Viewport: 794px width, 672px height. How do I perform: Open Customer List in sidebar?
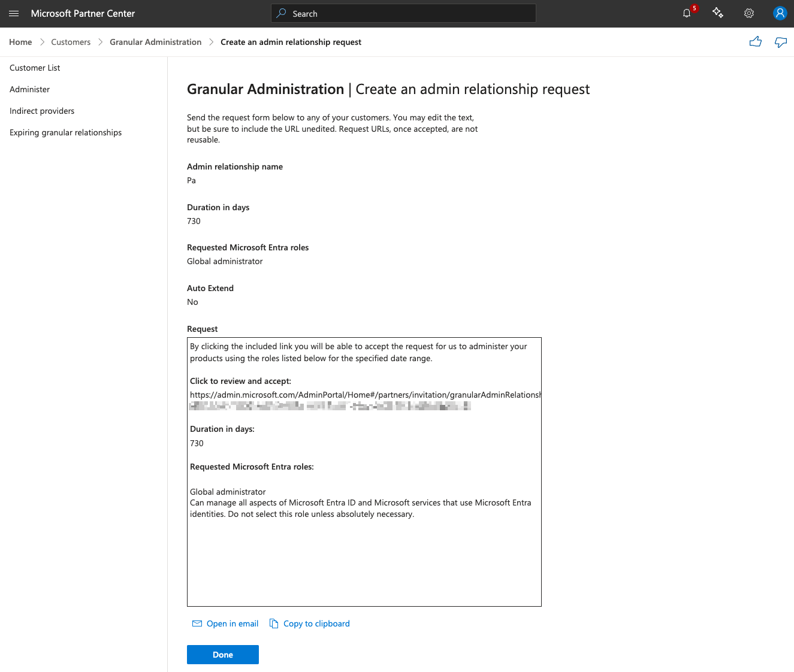pyautogui.click(x=35, y=68)
